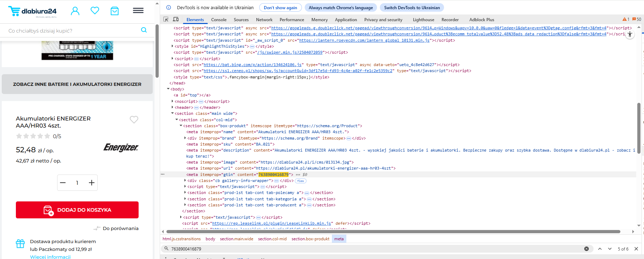Expand the header element node
This screenshot has height=259, width=644.
click(x=172, y=107)
